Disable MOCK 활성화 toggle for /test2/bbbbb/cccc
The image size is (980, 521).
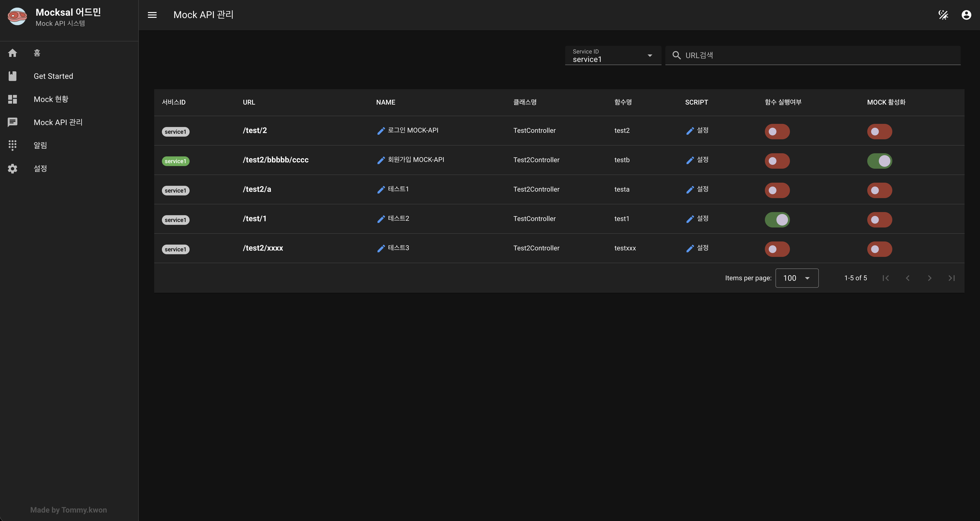tap(879, 161)
